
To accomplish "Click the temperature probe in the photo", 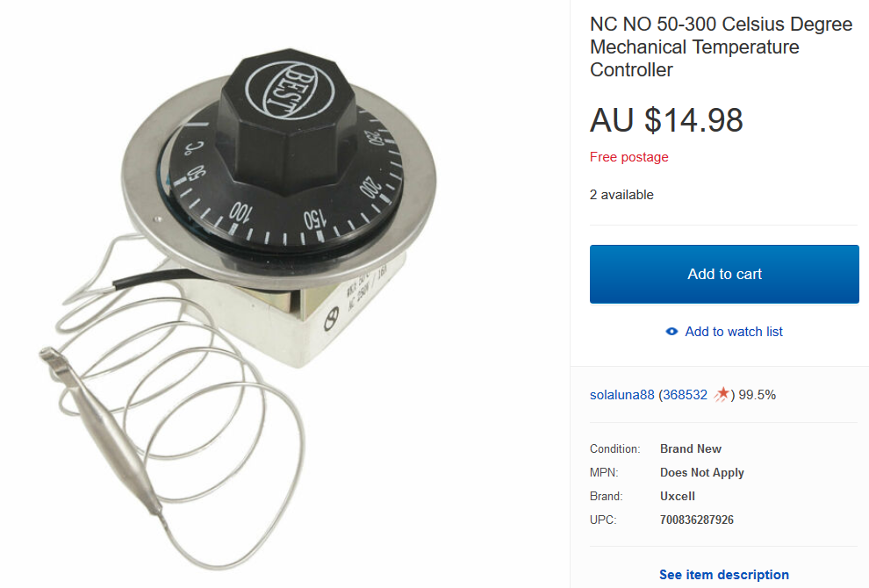I will (x=101, y=429).
